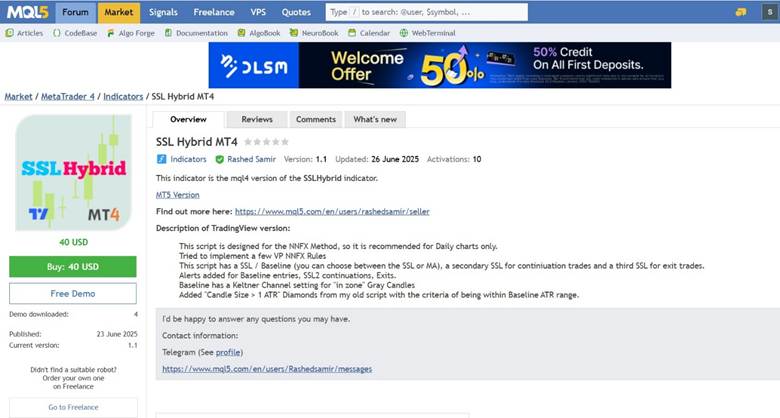Go to Signals

pos(163,12)
